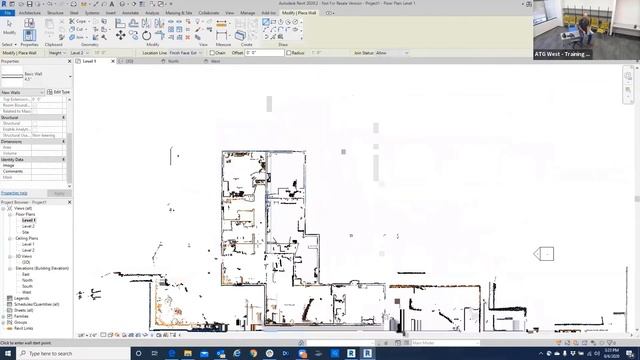Click the Text A icon in quick access toolbar

click(111, 4)
